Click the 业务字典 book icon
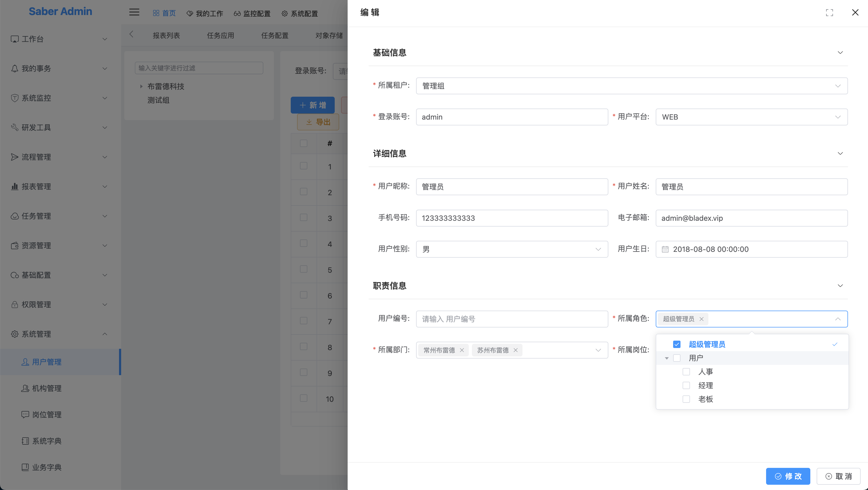This screenshot has width=868, height=490. pos(25,467)
